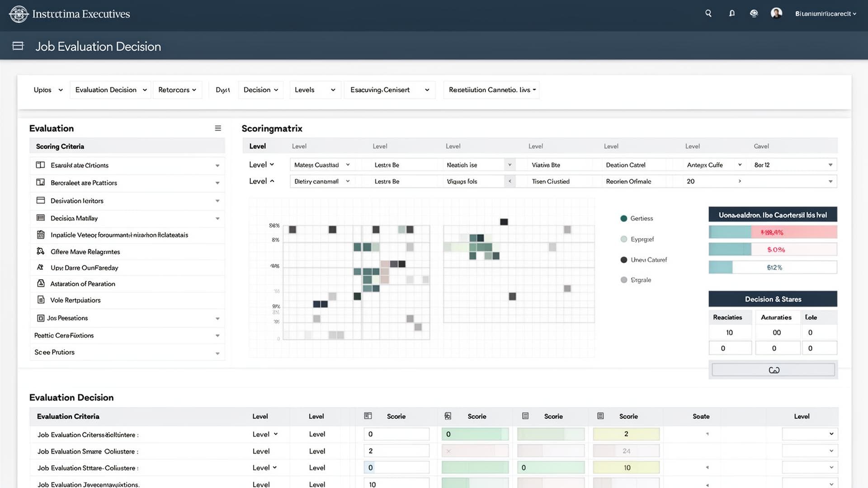Open the user profile avatar
Viewport: 868px width, 488px height.
pyautogui.click(x=776, y=13)
